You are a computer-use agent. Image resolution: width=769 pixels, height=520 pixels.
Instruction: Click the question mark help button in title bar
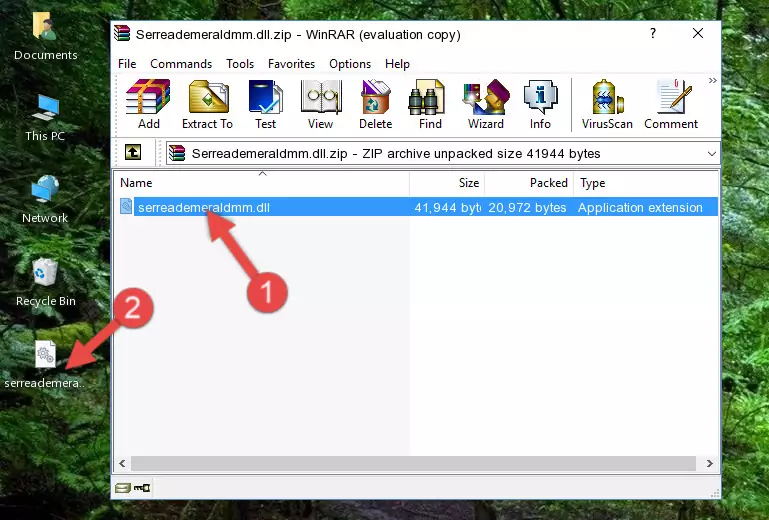point(653,33)
